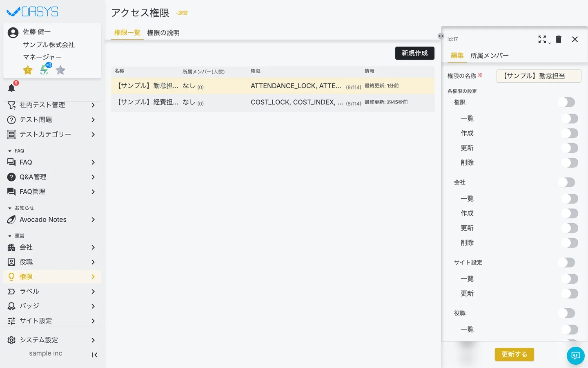Delete this permission with trash icon
Image resolution: width=588 pixels, height=368 pixels.
coord(559,39)
